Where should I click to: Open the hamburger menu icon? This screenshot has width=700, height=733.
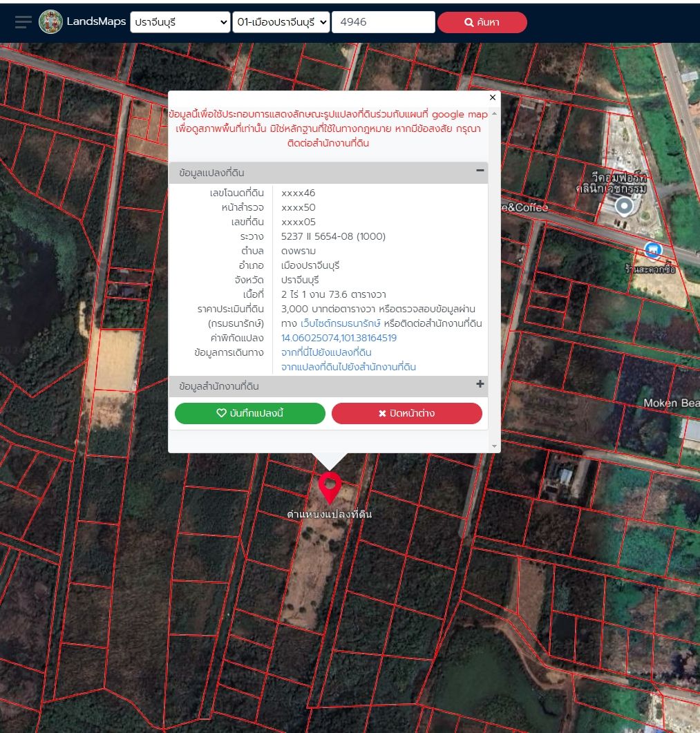pos(23,22)
